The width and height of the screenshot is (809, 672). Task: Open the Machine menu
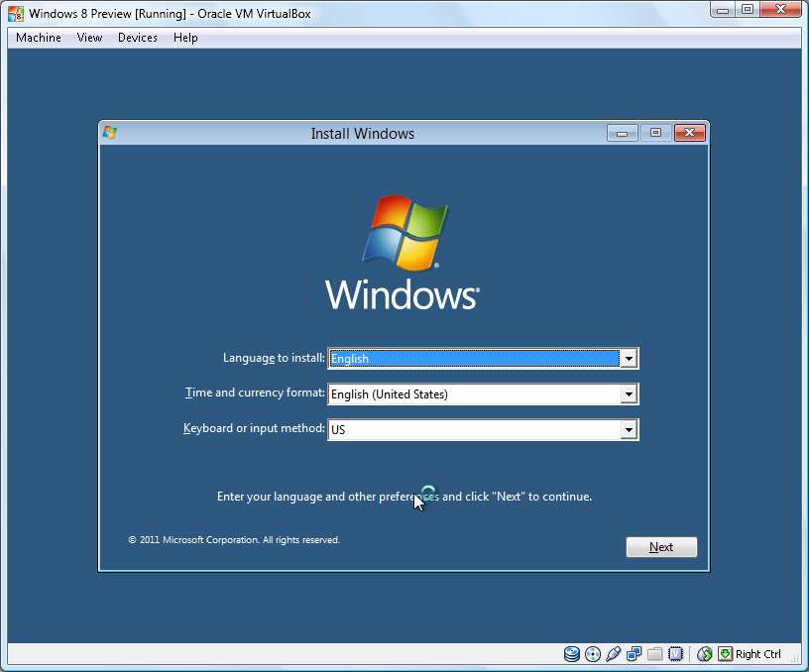click(x=39, y=38)
